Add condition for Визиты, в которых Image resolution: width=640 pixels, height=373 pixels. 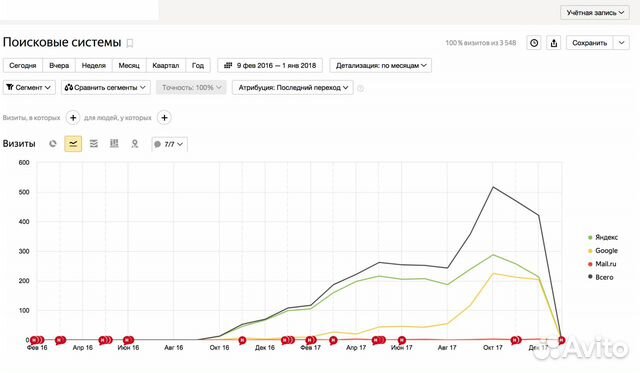(73, 118)
